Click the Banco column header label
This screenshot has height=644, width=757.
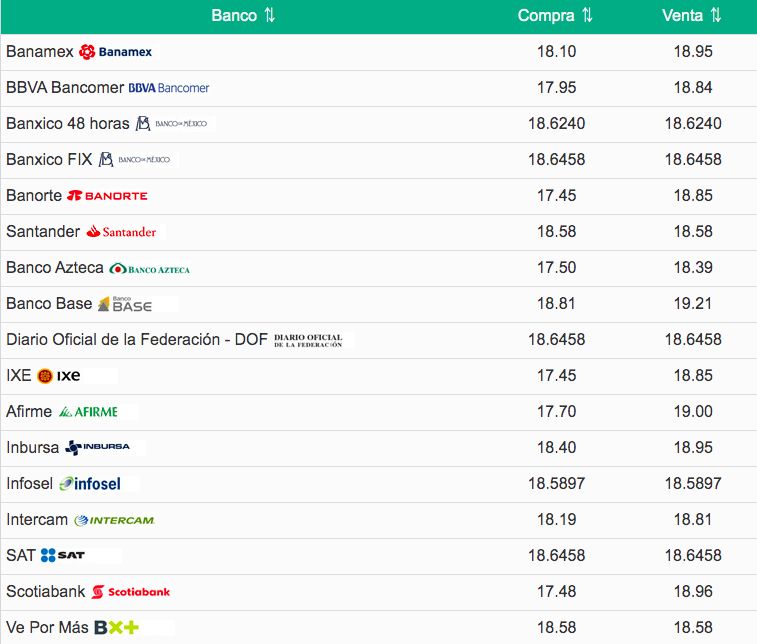[x=234, y=15]
